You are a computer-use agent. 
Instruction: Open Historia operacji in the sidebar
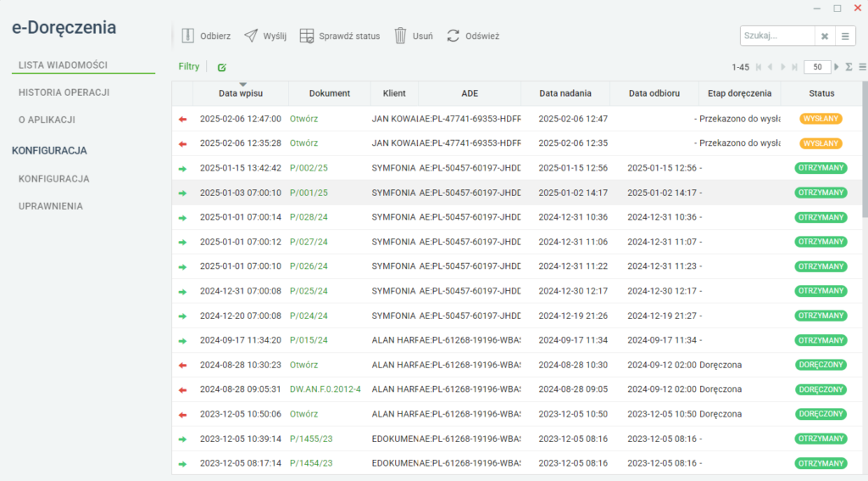coord(64,92)
